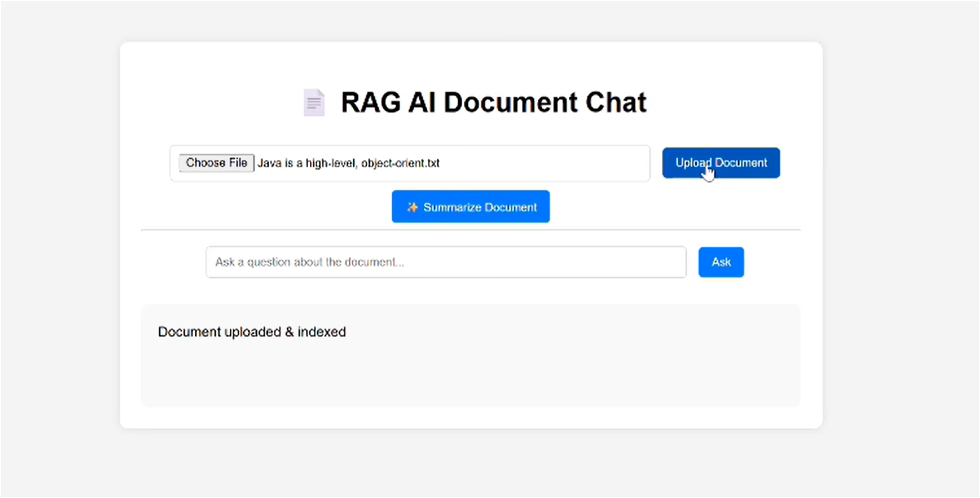Click the sparkle icon on Summarize button
This screenshot has height=498, width=980.
[412, 207]
